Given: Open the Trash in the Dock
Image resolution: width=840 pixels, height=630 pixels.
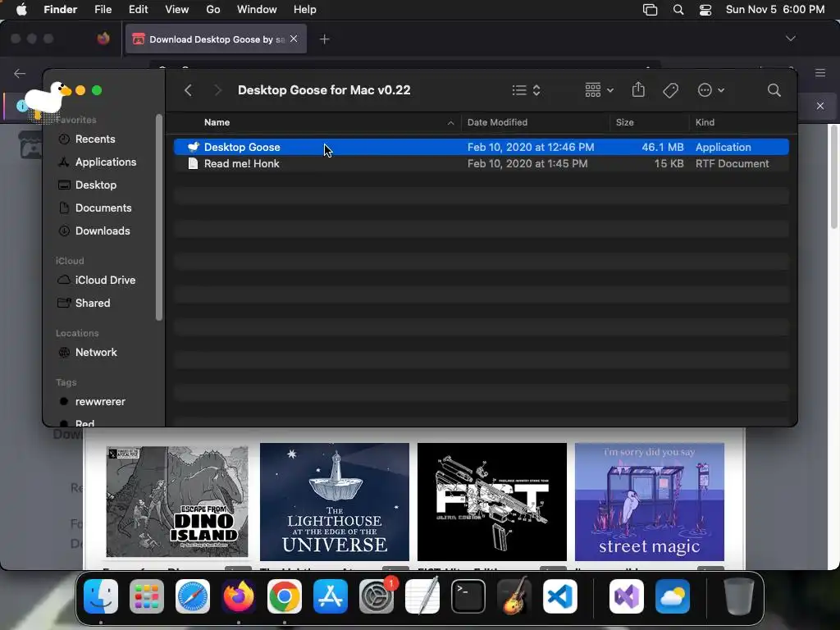Looking at the screenshot, I should [739, 596].
